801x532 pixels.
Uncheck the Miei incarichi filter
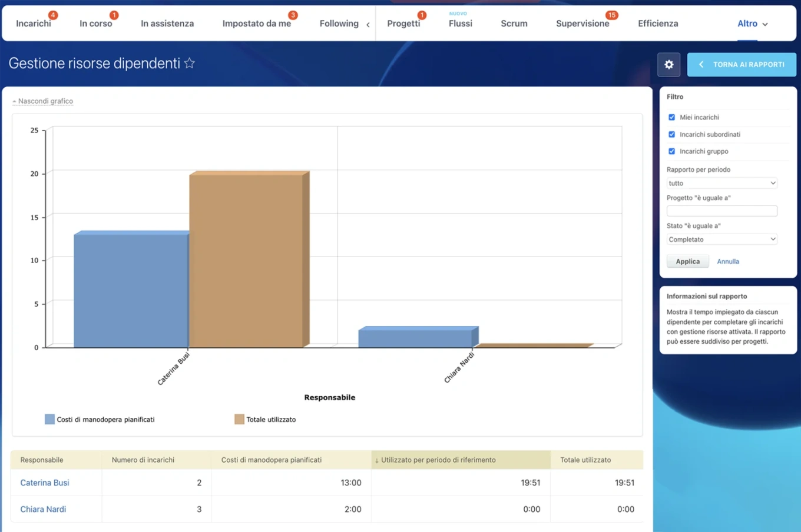(671, 117)
